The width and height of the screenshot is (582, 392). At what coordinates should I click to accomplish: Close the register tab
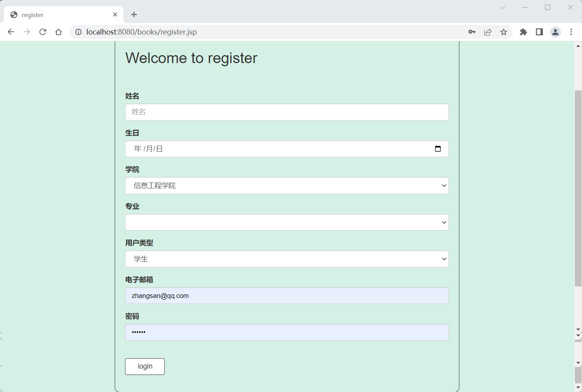point(115,15)
